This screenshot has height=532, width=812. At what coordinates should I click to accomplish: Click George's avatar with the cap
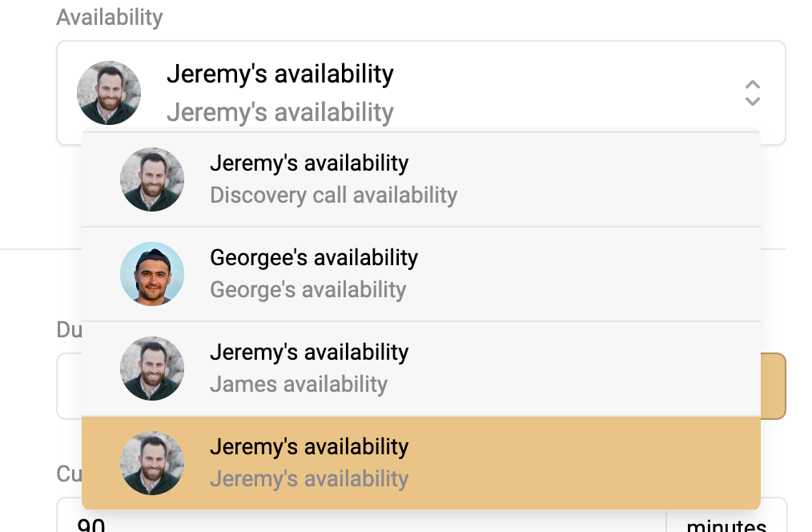point(152,274)
